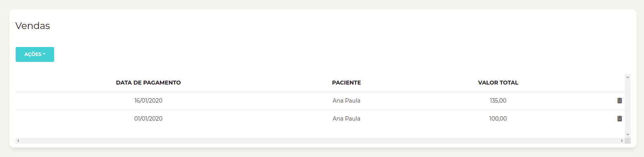Image resolution: width=644 pixels, height=157 pixels.
Task: Delete the 01/01/2020 sale with trash icon
Action: click(620, 119)
